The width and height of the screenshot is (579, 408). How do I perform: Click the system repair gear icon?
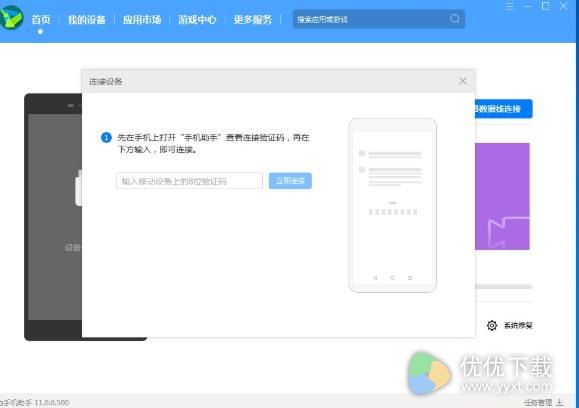[x=492, y=325]
